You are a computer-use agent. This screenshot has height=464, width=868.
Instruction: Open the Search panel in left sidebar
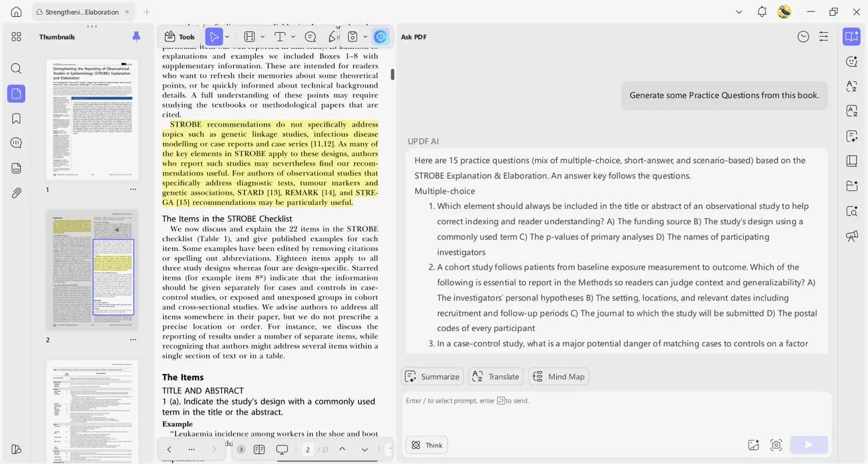click(16, 67)
